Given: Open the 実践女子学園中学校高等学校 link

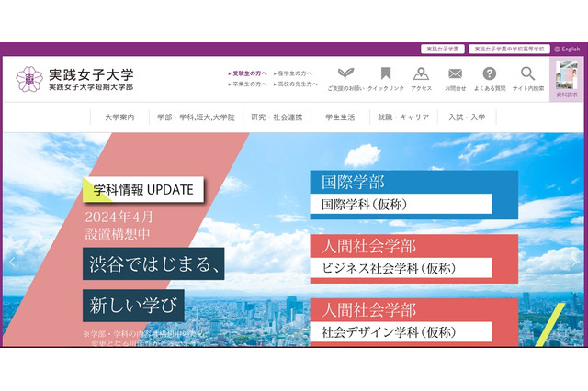Looking at the screenshot, I should pyautogui.click(x=509, y=49).
